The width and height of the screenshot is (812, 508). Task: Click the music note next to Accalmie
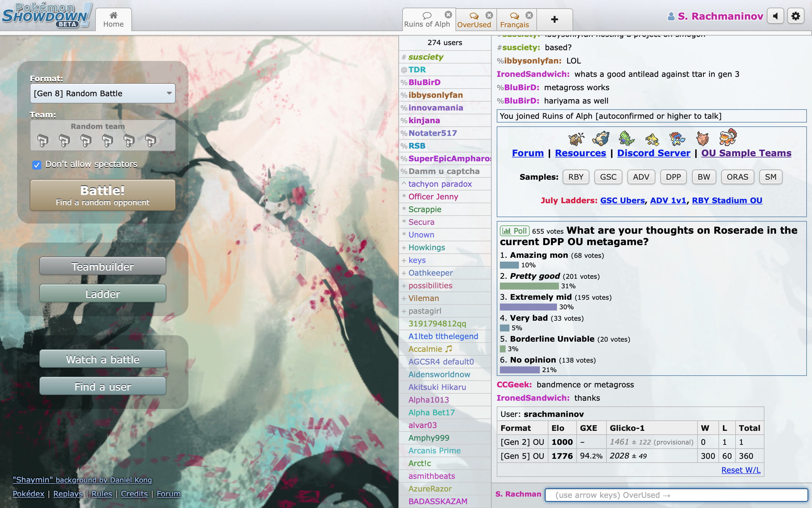449,349
